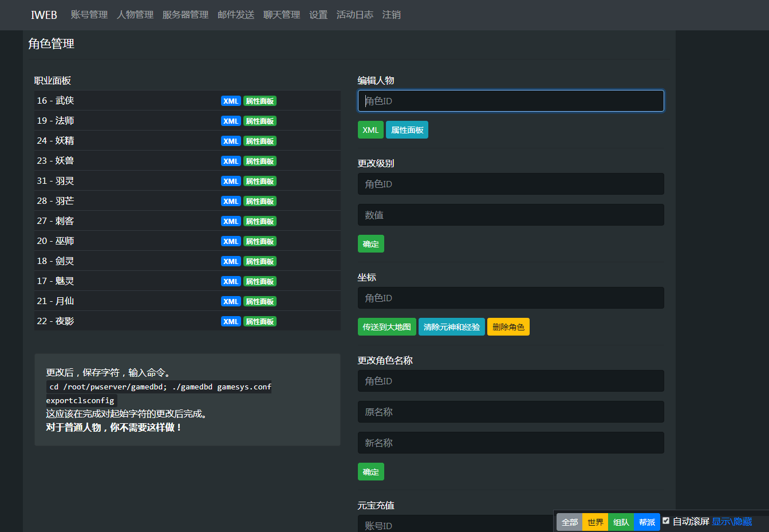Image resolution: width=769 pixels, height=532 pixels.
Task: Click the IWEB brand logo
Action: pyautogui.click(x=44, y=15)
